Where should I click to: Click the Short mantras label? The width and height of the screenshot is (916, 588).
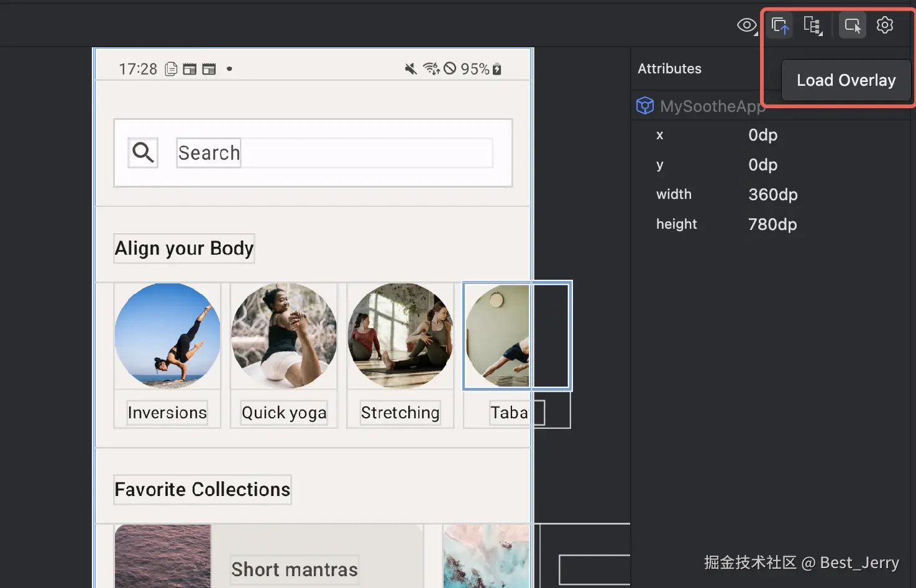click(x=295, y=569)
